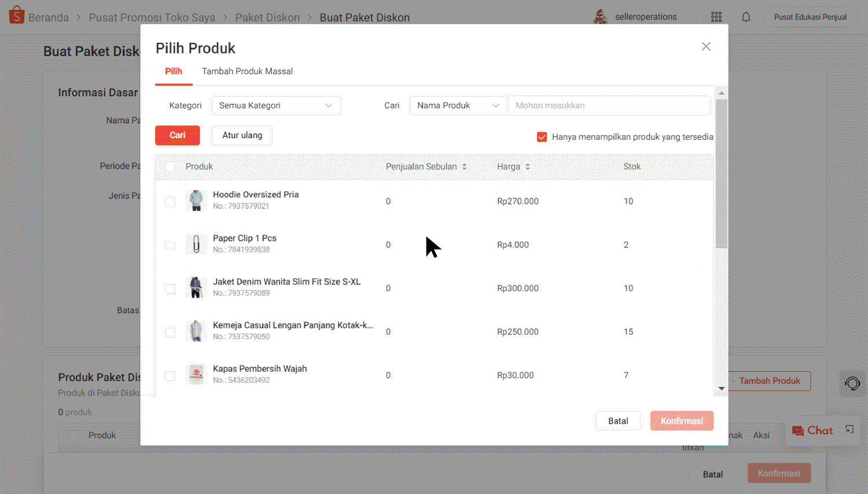This screenshot has height=494, width=868.
Task: Open the Semua Kategori dropdown
Action: pyautogui.click(x=276, y=105)
